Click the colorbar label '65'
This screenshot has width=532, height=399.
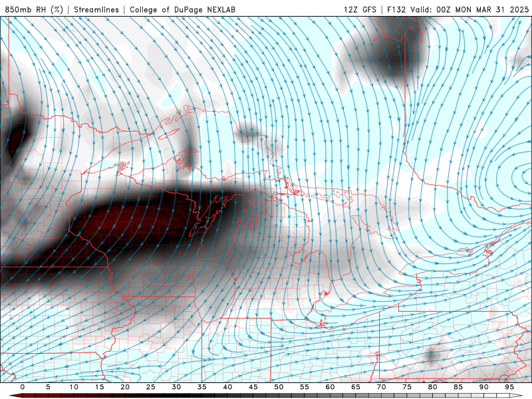tap(356, 387)
